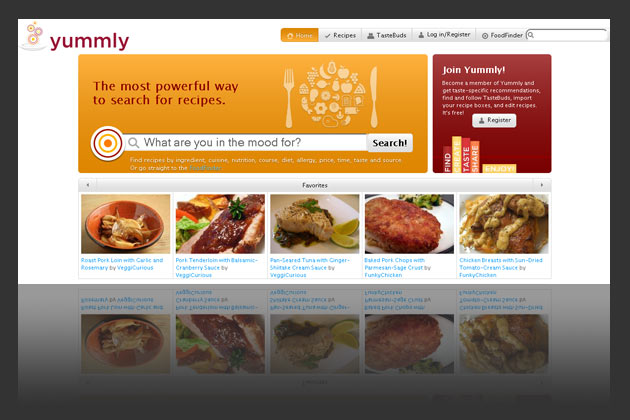Show previous Favorites with left arrow
This screenshot has height=420, width=630.
(x=88, y=185)
